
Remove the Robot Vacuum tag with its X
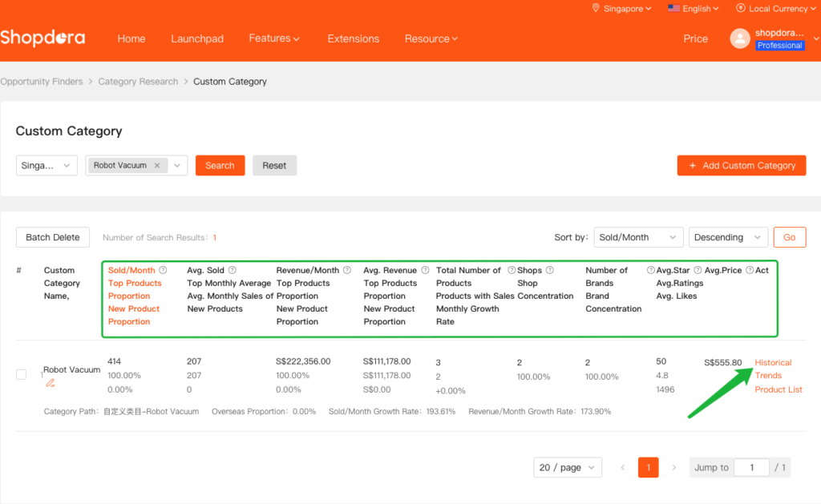(157, 166)
